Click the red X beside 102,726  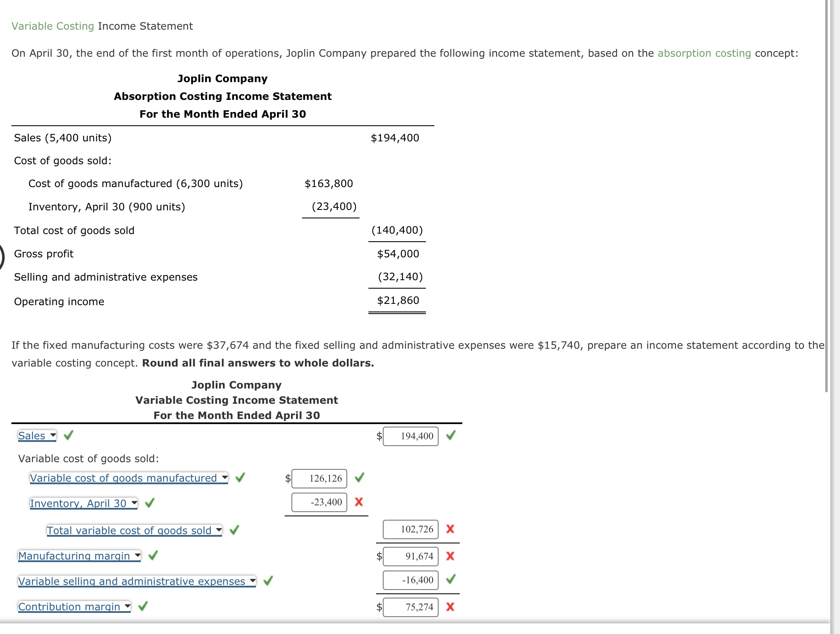pyautogui.click(x=450, y=529)
